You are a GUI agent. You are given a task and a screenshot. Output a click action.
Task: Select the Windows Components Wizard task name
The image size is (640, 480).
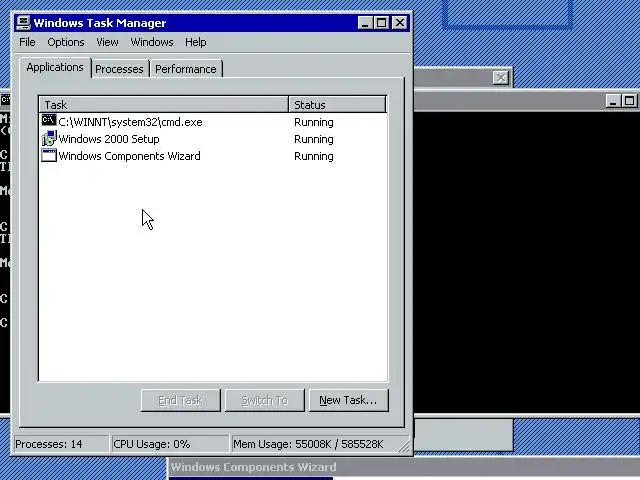[129, 156]
